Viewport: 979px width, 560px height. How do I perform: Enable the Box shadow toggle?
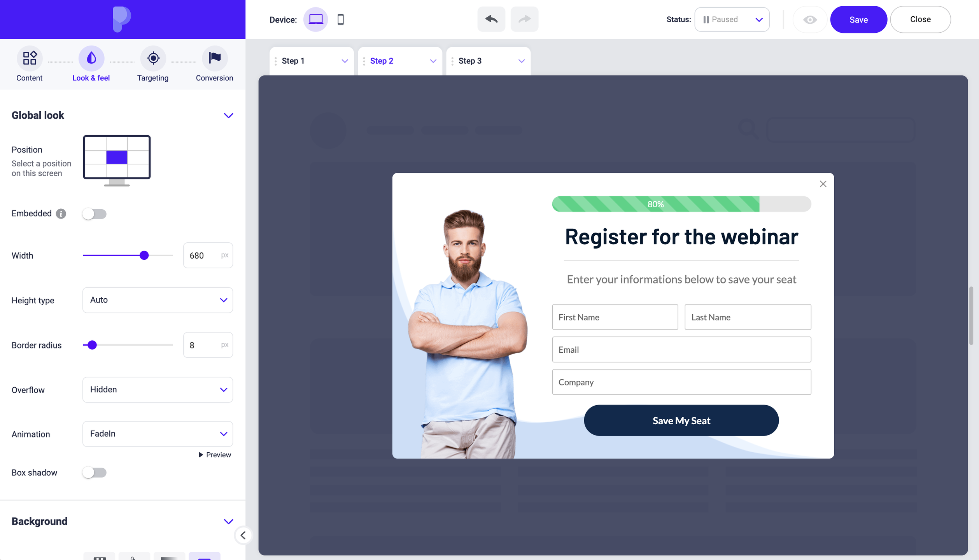coord(94,472)
